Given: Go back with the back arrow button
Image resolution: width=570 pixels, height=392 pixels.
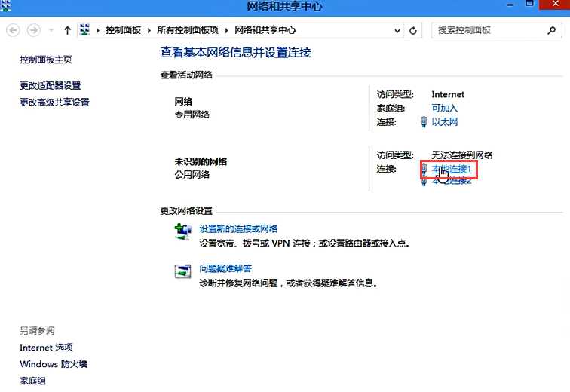Looking at the screenshot, I should tap(13, 30).
